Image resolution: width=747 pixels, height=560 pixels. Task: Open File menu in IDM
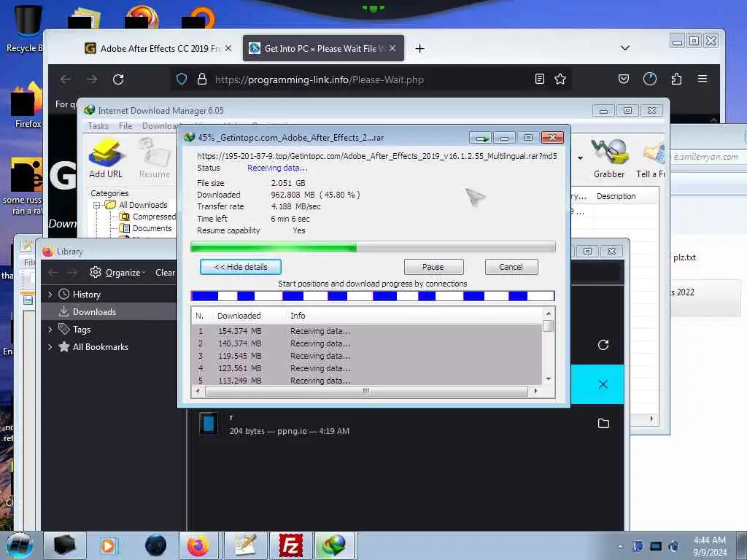125,125
